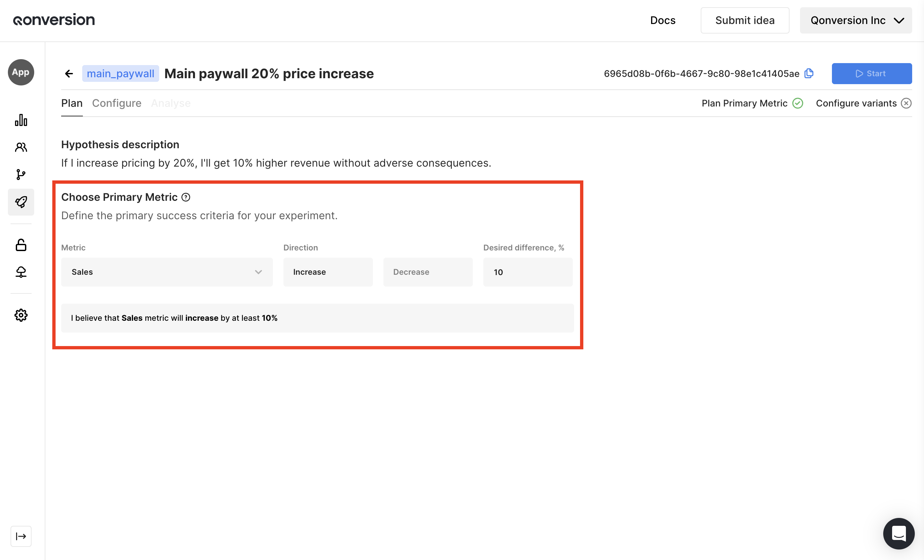Click the back arrow beside main_paywall
Image resolution: width=924 pixels, height=560 pixels.
(x=69, y=74)
